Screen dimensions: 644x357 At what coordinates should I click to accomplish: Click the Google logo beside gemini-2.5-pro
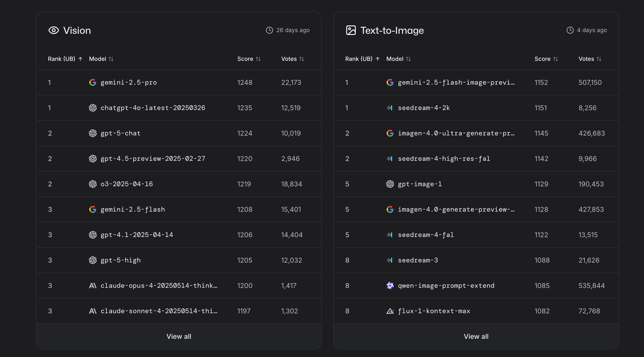[93, 82]
